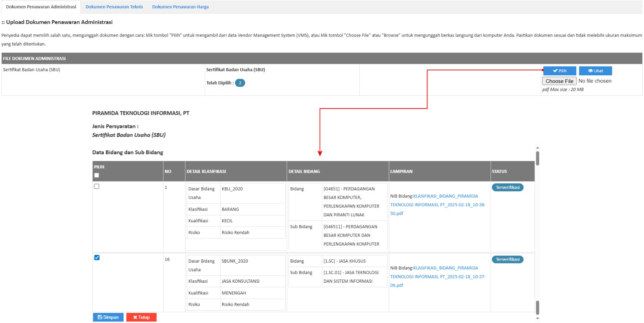Image resolution: width=644 pixels, height=323 pixels.
Task: Toggle the select-all checkbox in PILIH header
Action: click(97, 175)
